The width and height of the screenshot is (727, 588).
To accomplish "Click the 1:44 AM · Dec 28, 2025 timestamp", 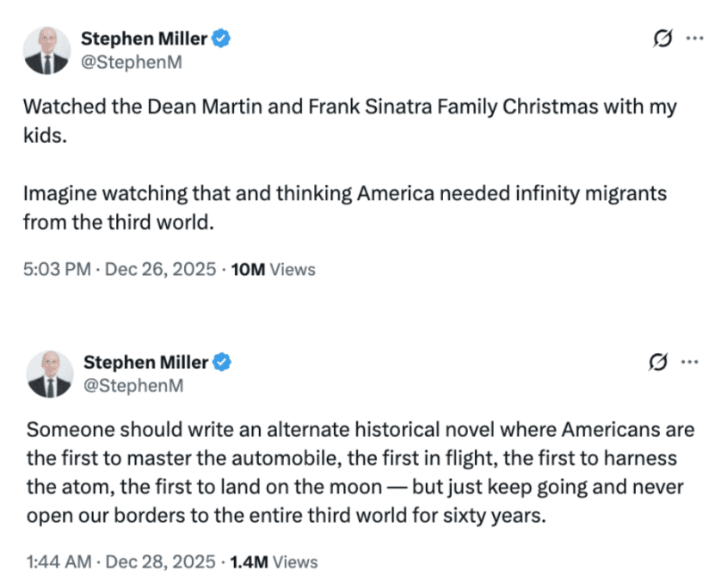I will click(120, 562).
